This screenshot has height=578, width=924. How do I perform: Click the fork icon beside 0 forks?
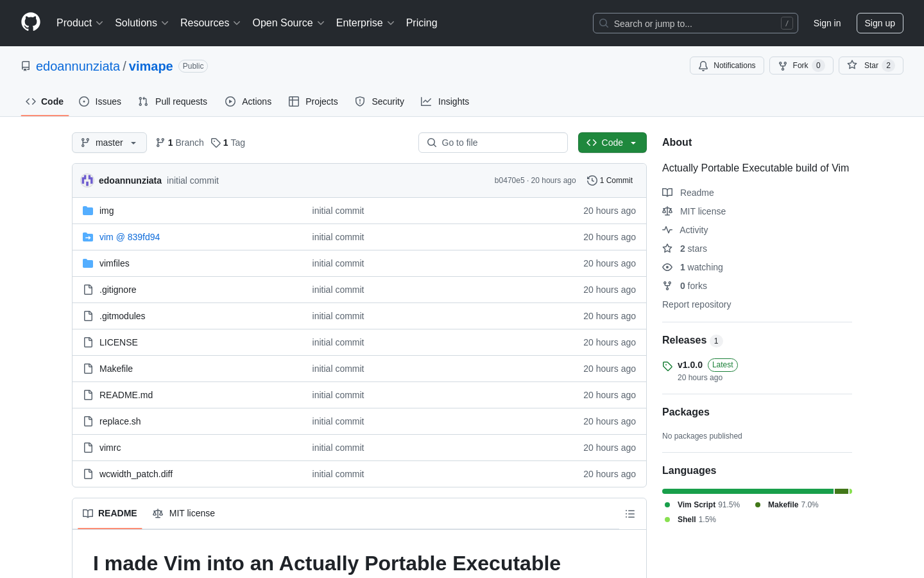coord(667,286)
